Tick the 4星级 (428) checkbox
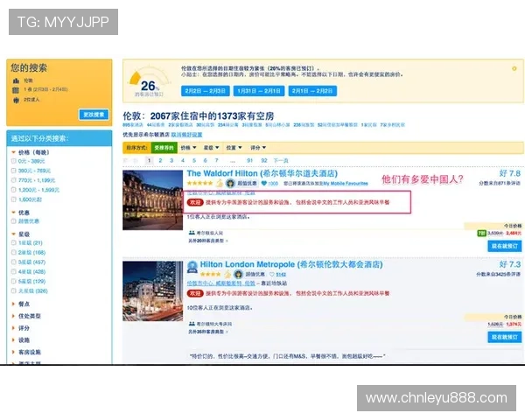This screenshot has width=525, height=420. pyautogui.click(x=14, y=271)
